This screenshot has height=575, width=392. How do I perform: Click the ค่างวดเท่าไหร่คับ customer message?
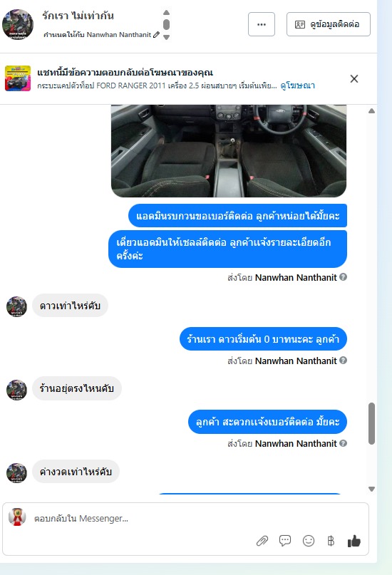pyautogui.click(x=76, y=471)
